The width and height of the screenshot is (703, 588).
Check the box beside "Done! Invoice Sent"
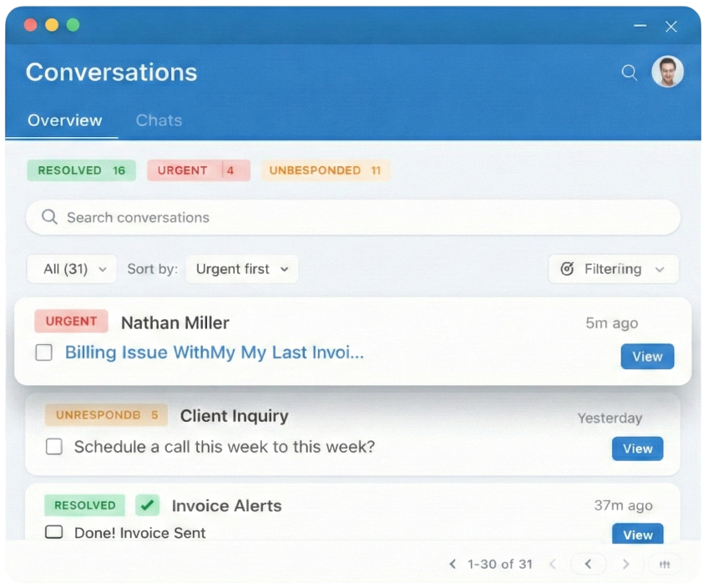[x=54, y=532]
